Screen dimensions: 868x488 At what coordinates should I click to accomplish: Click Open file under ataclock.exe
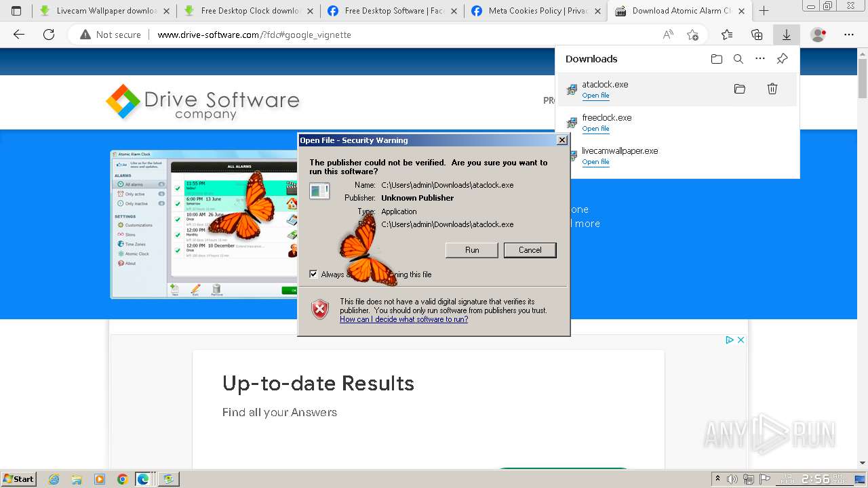[595, 96]
